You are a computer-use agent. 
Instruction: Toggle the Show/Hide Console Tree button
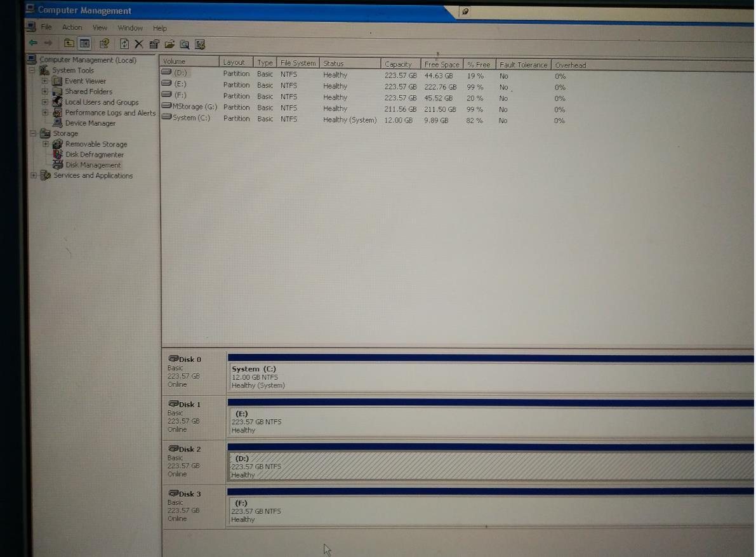(84, 44)
